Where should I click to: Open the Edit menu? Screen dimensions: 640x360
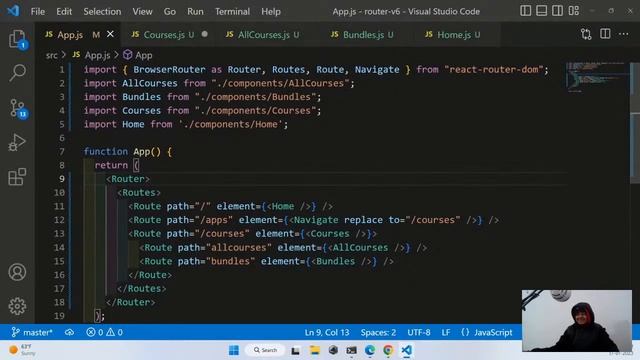[x=64, y=11]
